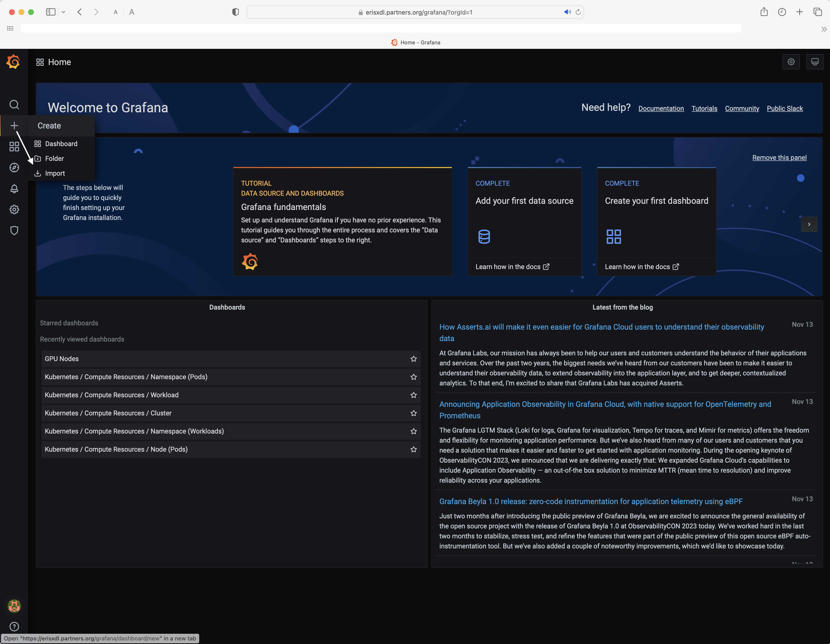
Task: Go back with Safari's back arrow
Action: 79,12
